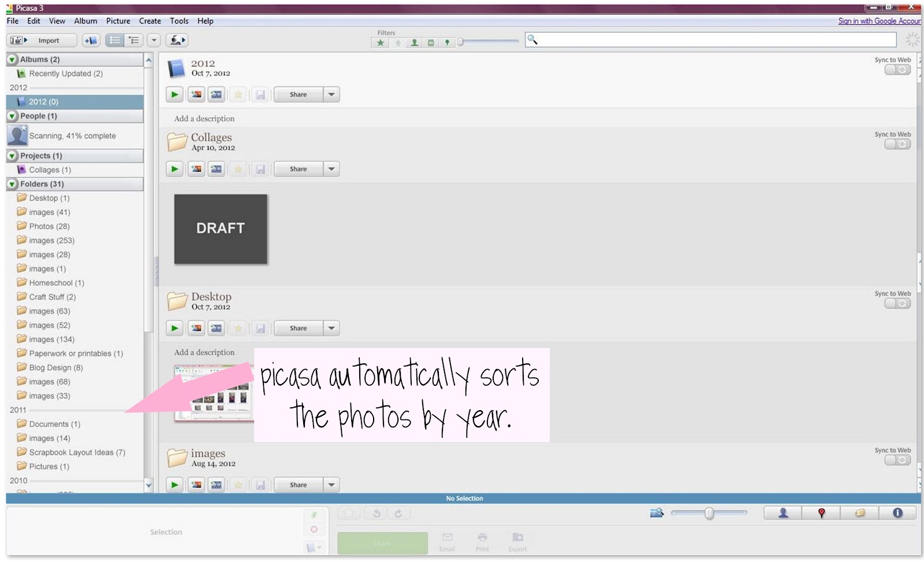Toggle the movies only filter

[x=431, y=43]
